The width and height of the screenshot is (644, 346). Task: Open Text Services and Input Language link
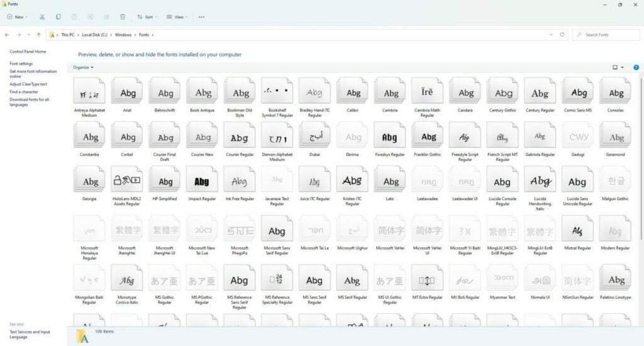(x=30, y=335)
